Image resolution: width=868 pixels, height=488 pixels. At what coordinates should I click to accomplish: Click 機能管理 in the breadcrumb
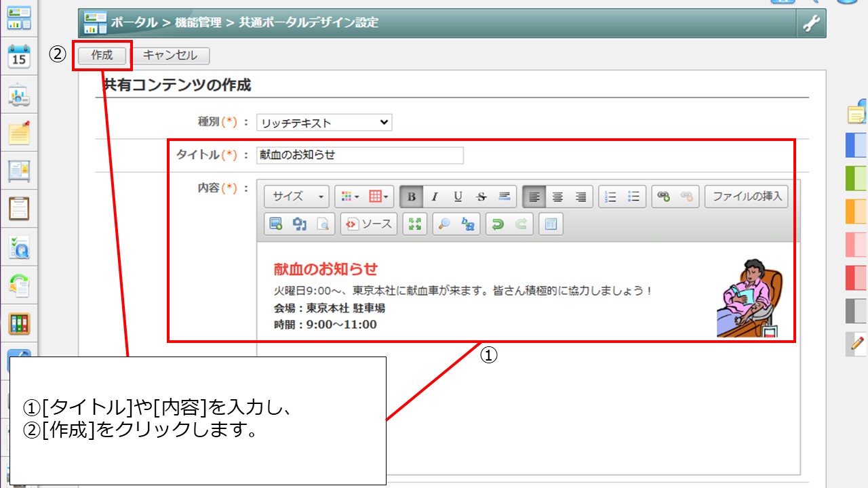(198, 23)
